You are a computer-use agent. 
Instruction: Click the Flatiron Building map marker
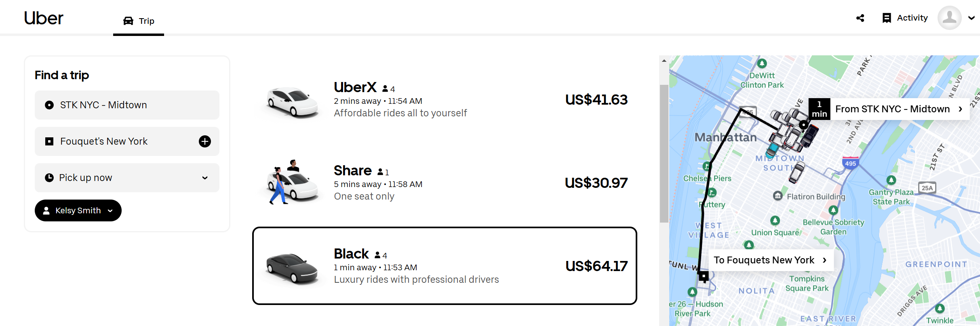tap(778, 196)
